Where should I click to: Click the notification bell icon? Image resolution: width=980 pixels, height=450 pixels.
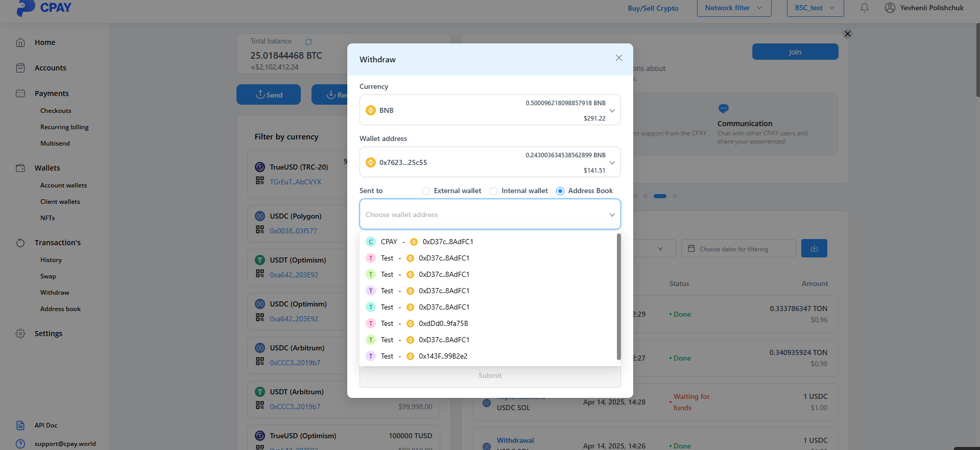864,8
